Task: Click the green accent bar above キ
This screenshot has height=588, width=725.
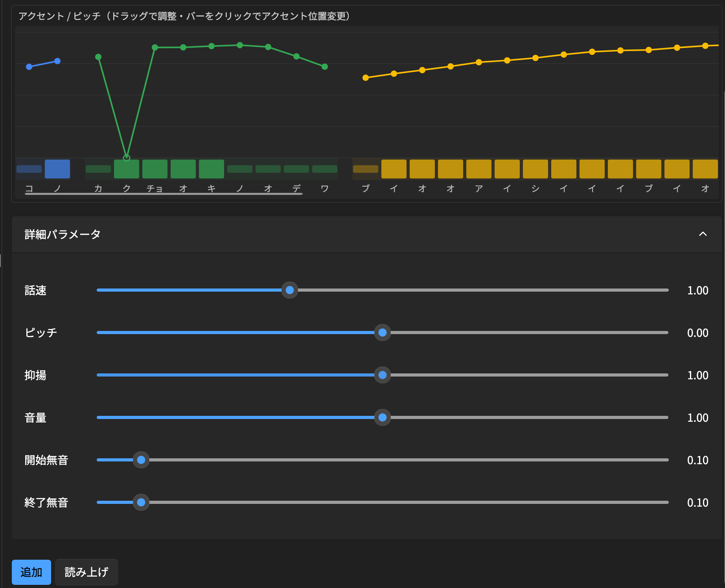Action: pos(212,169)
